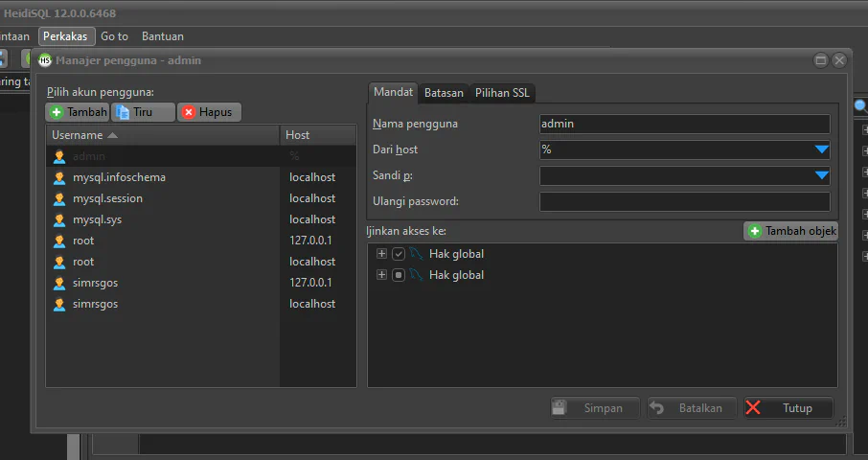The width and height of the screenshot is (868, 460).
Task: Click the HeidiSQL logo in dialog title
Action: 45,60
